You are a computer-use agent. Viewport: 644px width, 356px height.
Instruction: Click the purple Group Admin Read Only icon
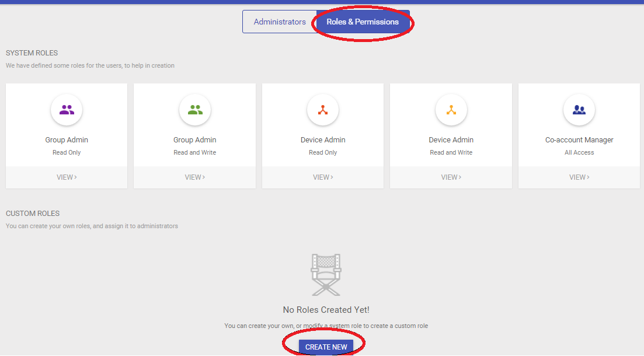[67, 110]
